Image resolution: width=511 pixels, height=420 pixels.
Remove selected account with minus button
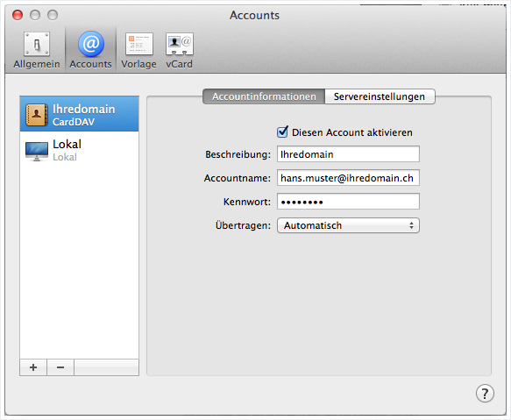(x=60, y=367)
